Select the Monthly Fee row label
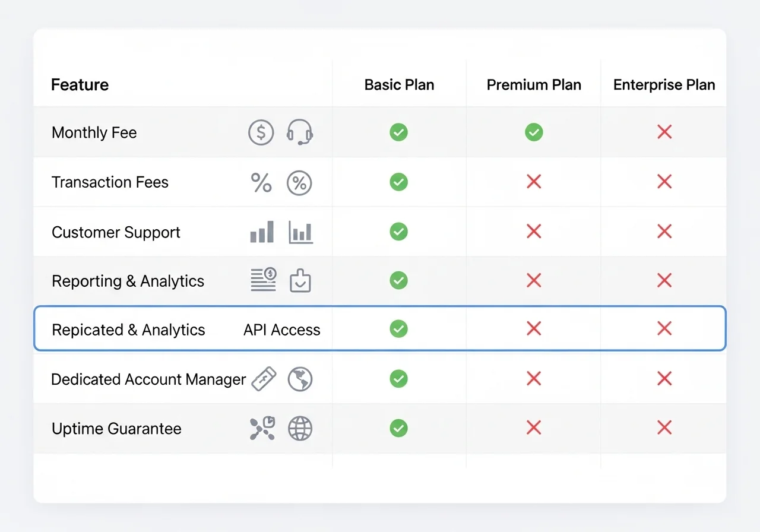Screen dimensions: 760x532 94,132
